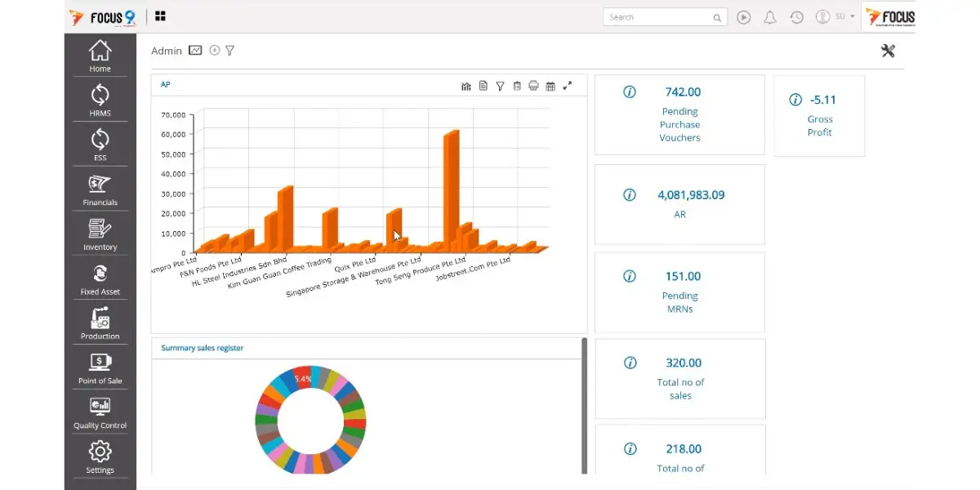Click the info icon for Gross Profit
Screen dimensions: 980x490
pos(795,100)
